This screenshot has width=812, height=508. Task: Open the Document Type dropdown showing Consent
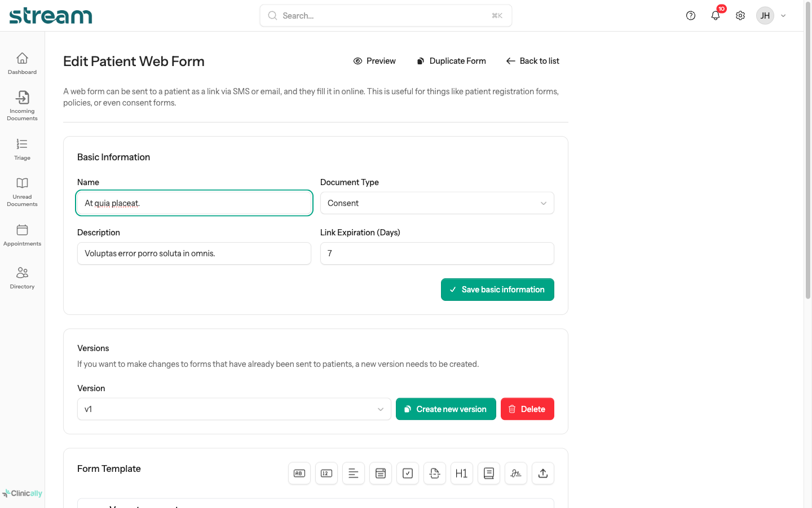pos(437,203)
